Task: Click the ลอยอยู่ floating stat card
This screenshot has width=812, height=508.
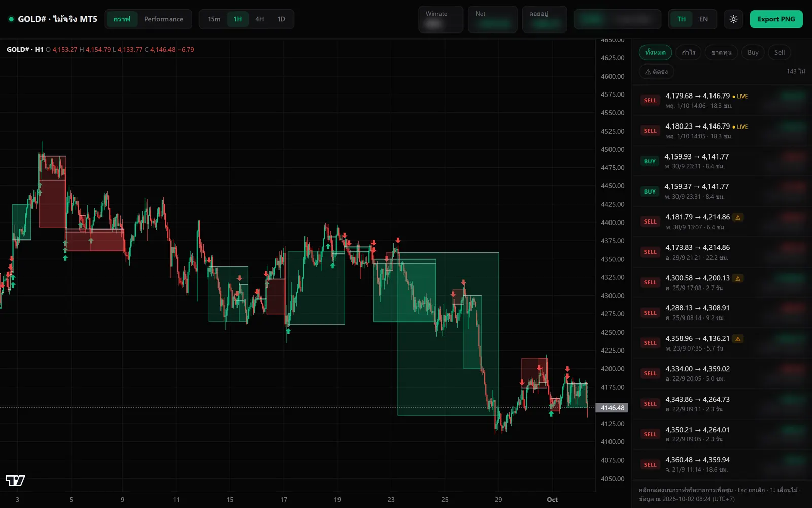Action: pyautogui.click(x=545, y=19)
